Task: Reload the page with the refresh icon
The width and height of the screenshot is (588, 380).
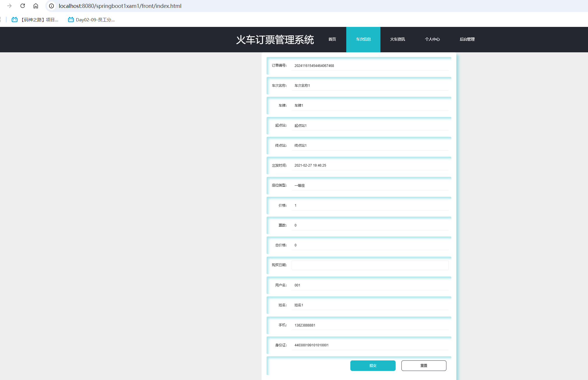Action: [x=22, y=6]
